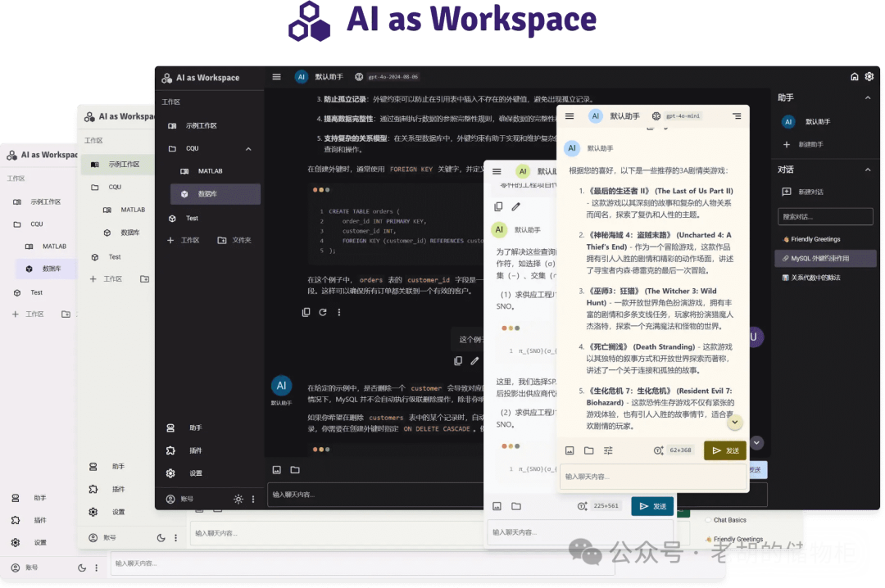885x588 pixels.
Task: Open the hamburger menu in the dark window header
Action: 277,77
